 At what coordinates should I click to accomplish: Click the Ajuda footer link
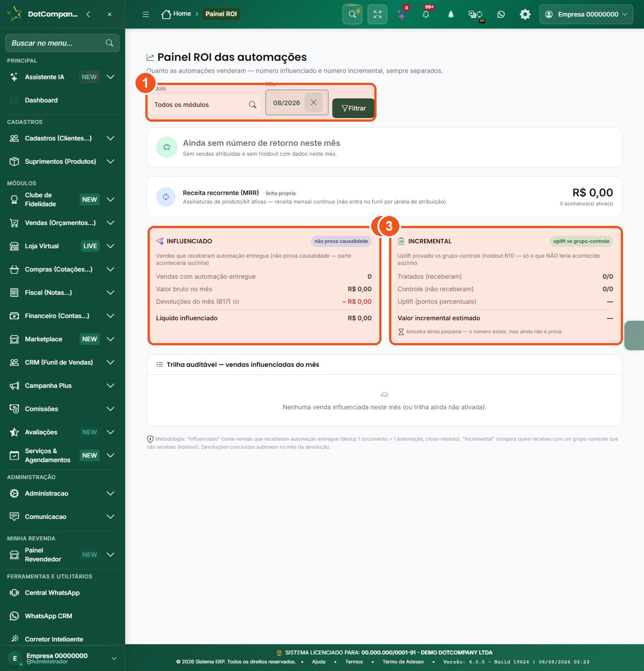(319, 662)
